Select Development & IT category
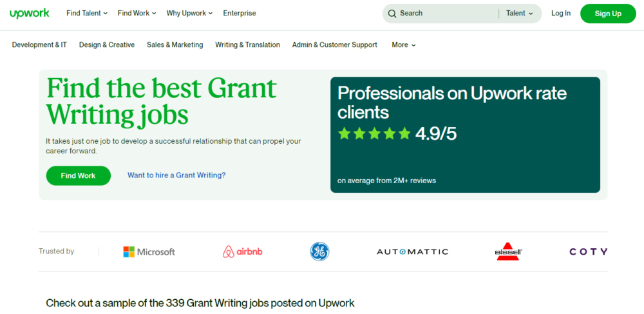644x314 pixels. pyautogui.click(x=39, y=44)
